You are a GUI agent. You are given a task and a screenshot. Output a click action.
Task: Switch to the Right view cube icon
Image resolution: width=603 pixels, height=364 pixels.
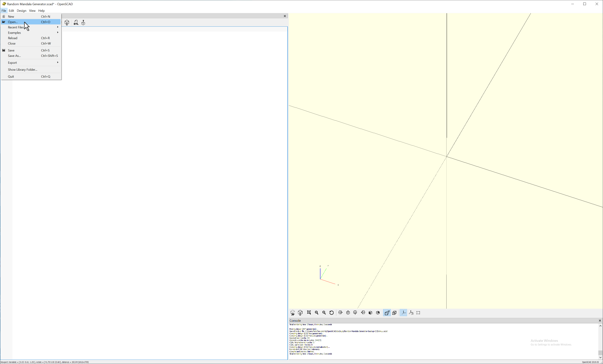pos(341,313)
